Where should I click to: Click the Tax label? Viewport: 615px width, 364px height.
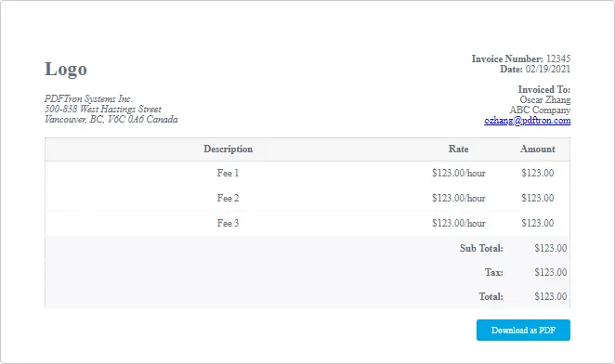pyautogui.click(x=494, y=272)
